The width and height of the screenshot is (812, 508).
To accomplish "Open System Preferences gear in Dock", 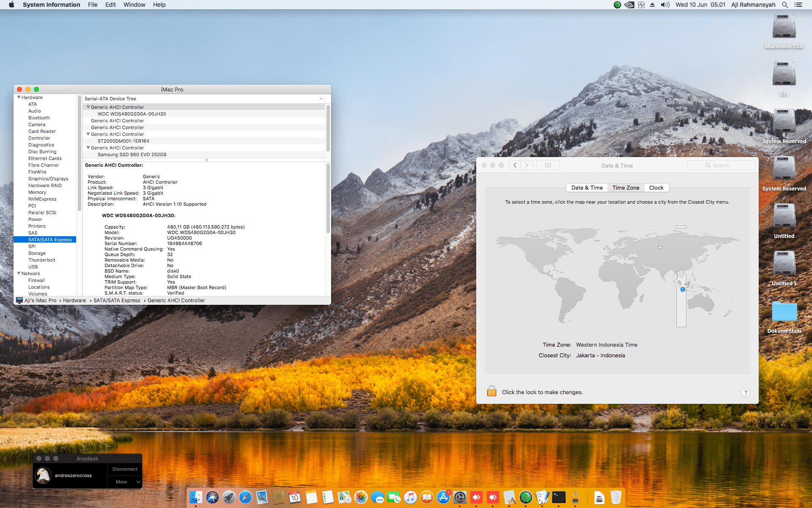I will click(x=460, y=497).
